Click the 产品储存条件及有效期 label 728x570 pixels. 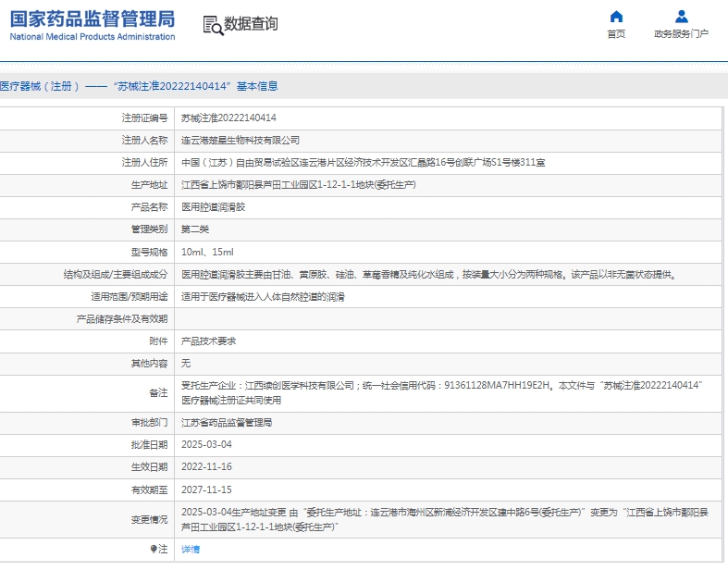click(x=122, y=319)
